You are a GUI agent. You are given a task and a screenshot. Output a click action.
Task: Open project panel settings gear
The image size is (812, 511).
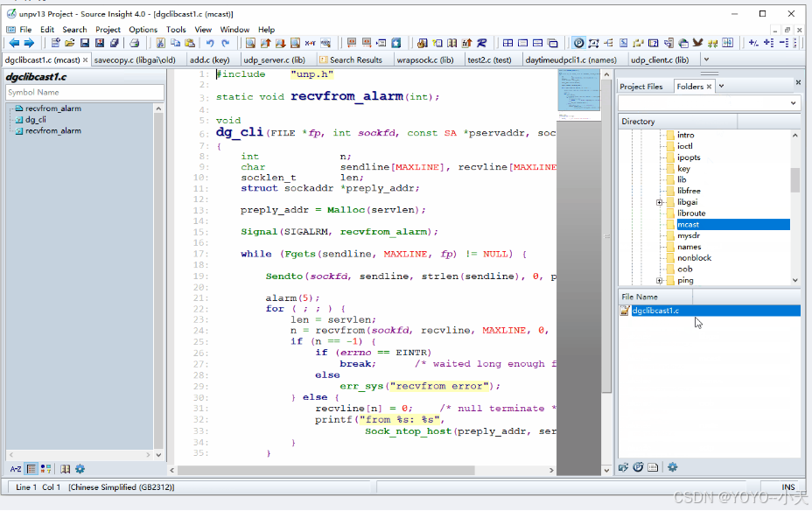pyautogui.click(x=672, y=467)
